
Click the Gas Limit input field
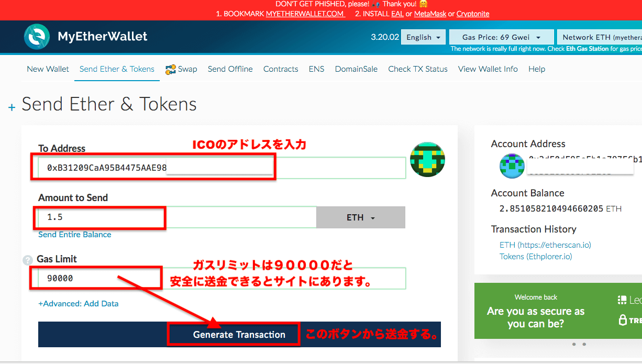coord(222,278)
